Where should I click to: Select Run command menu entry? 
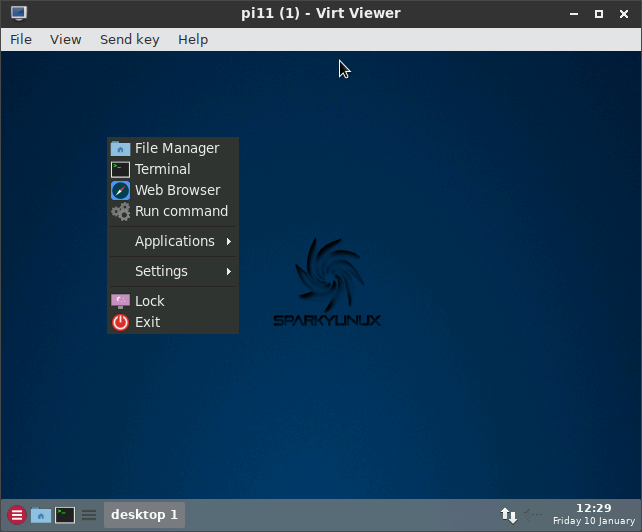click(x=173, y=211)
